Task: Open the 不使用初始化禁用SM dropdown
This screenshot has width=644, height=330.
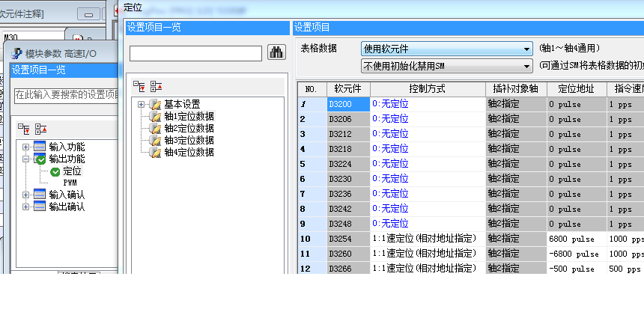Action: (x=446, y=66)
